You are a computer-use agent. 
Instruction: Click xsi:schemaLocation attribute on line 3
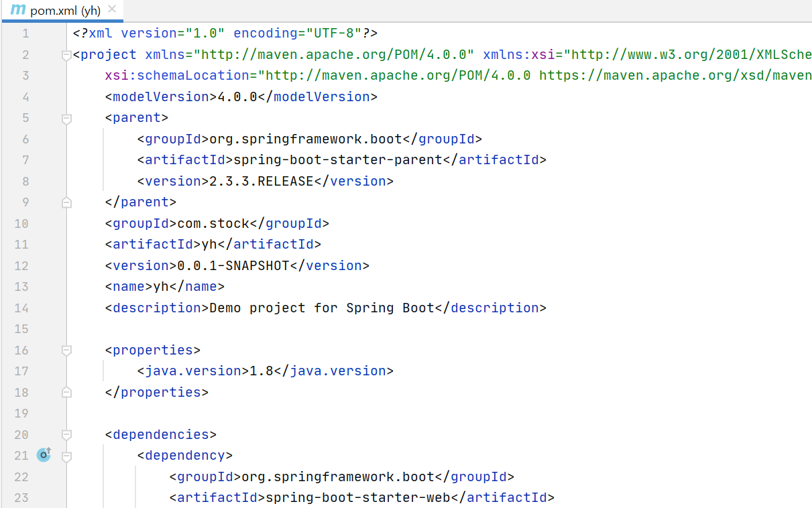pos(178,75)
